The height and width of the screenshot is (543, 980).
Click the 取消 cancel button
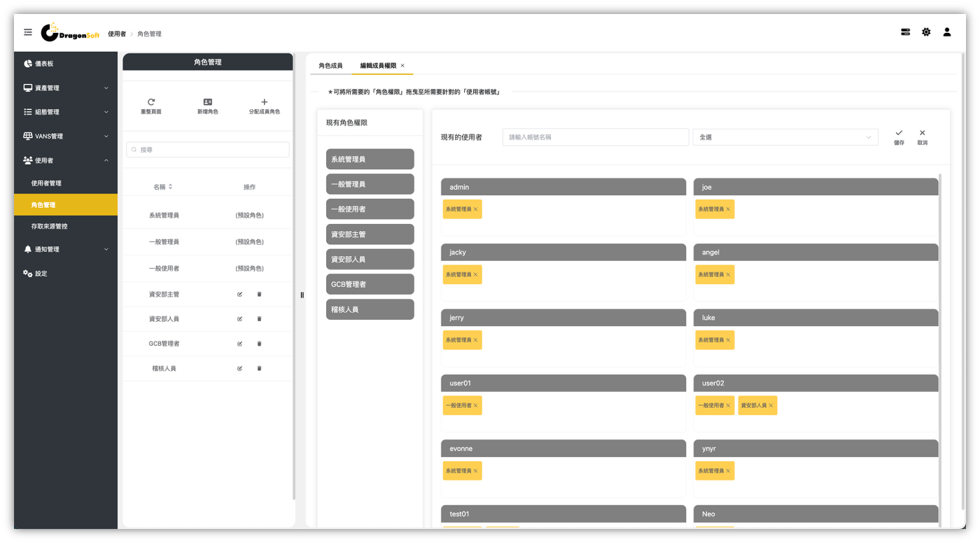coord(922,136)
